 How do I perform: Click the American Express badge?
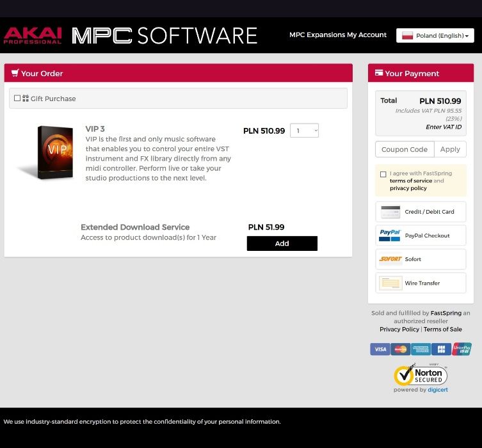point(421,349)
